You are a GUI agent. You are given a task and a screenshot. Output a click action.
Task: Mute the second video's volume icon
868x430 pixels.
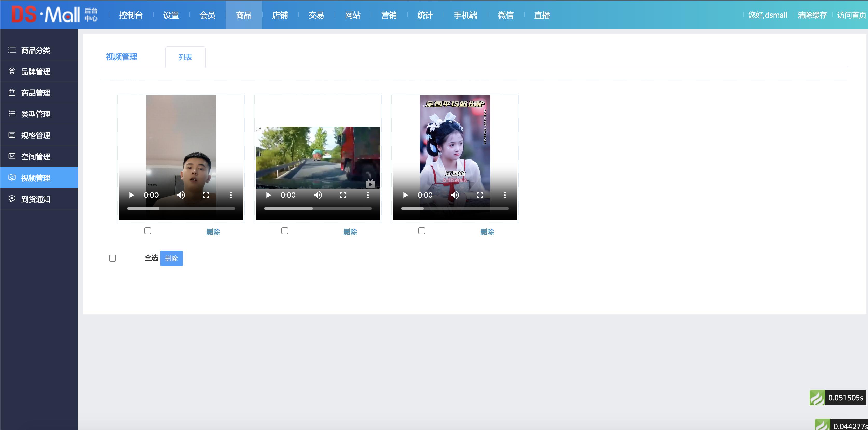click(x=318, y=195)
